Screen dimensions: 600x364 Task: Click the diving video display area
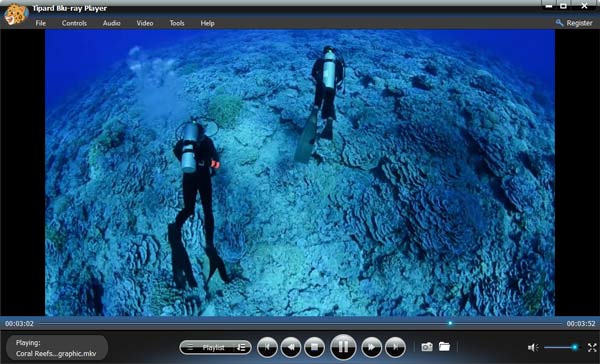pyautogui.click(x=300, y=173)
